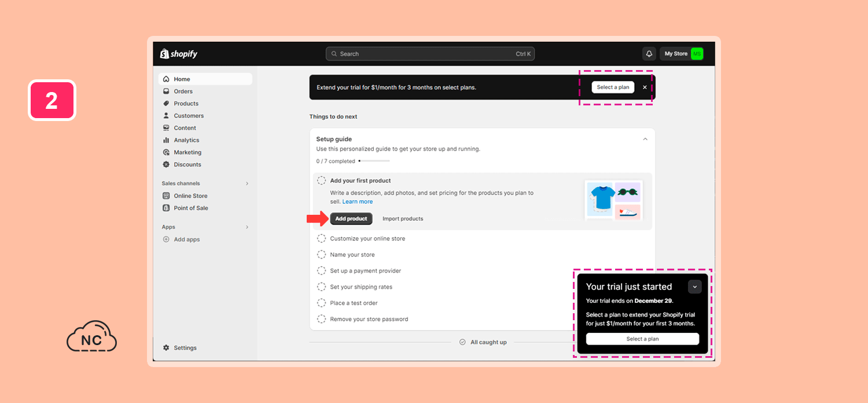The height and width of the screenshot is (403, 868).
Task: Click the All caught up checkmark icon
Action: click(462, 342)
